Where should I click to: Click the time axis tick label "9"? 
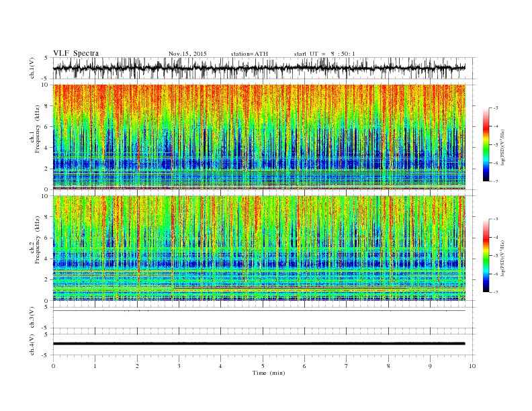pyautogui.click(x=430, y=366)
